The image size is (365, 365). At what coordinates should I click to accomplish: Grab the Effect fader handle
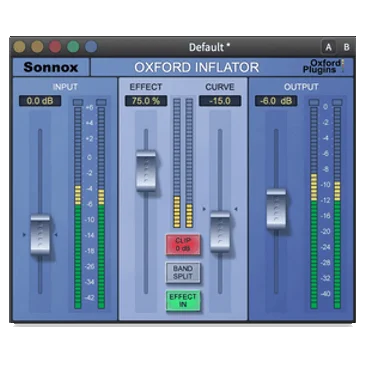click(x=146, y=171)
